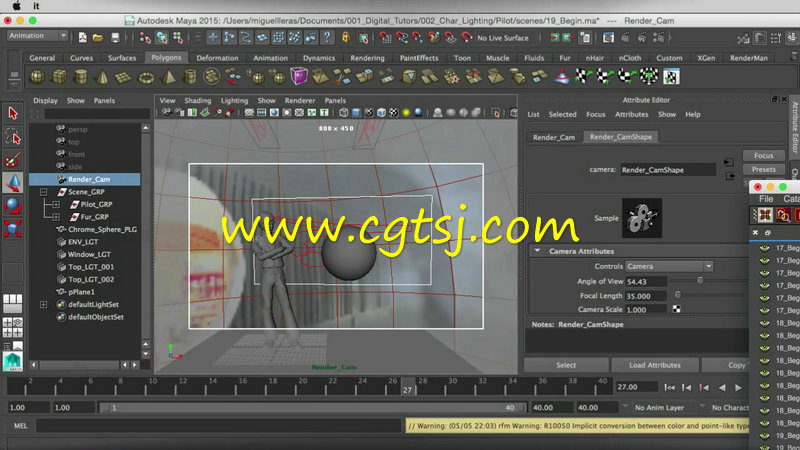The image size is (800, 450).
Task: Open the Animation menu set dropdown
Action: coord(38,36)
